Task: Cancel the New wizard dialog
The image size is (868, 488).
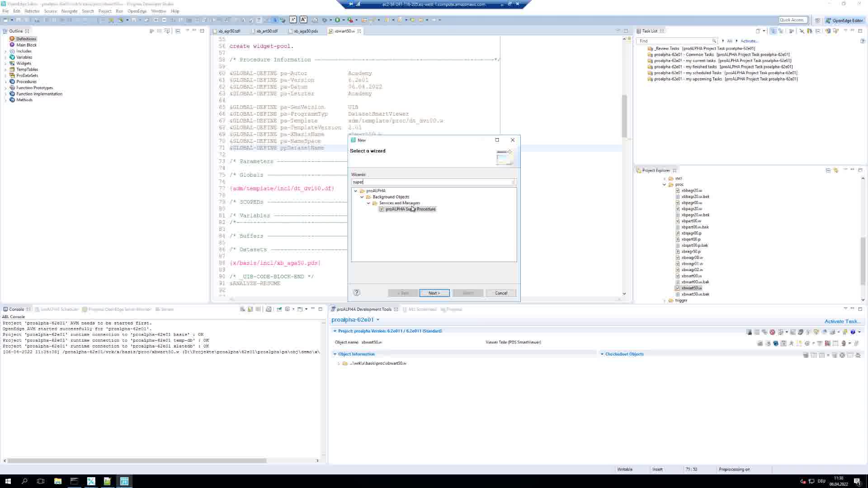Action: 501,293
